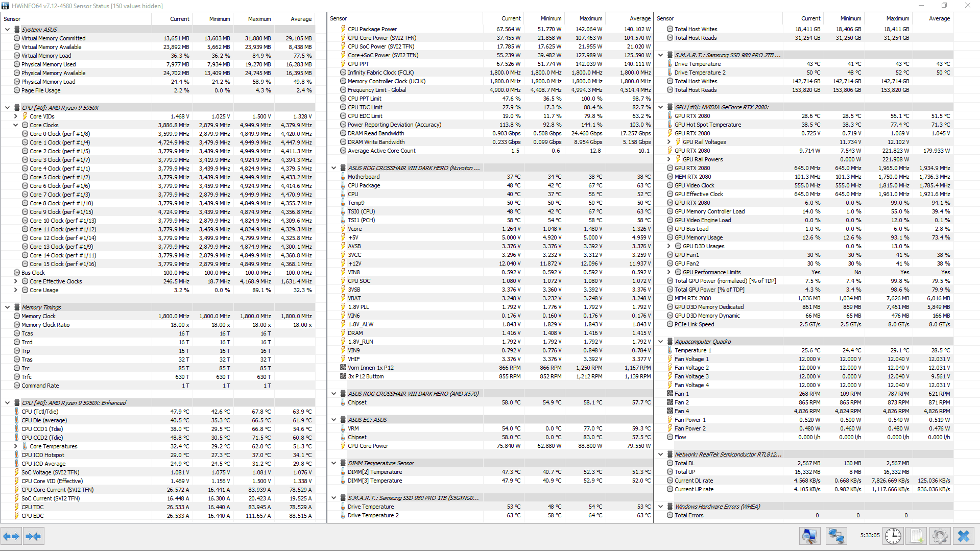Viewport: 980px width, 551px height.
Task: Collapse ASUS ROG CROSSHAIR VIII DARK HERO (AMD X570) group
Action: coord(333,394)
